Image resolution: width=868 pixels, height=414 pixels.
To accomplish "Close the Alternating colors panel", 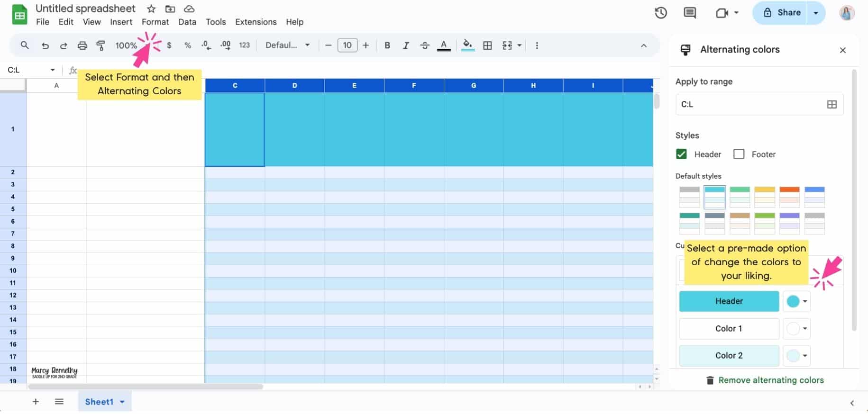I will pyautogui.click(x=842, y=50).
